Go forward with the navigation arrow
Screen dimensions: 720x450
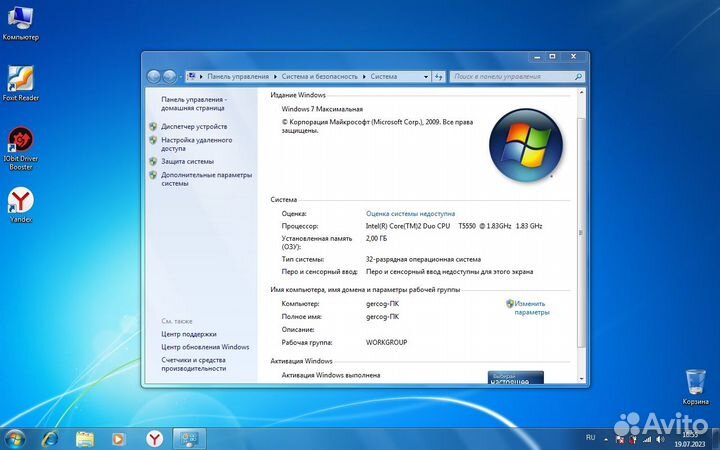169,76
